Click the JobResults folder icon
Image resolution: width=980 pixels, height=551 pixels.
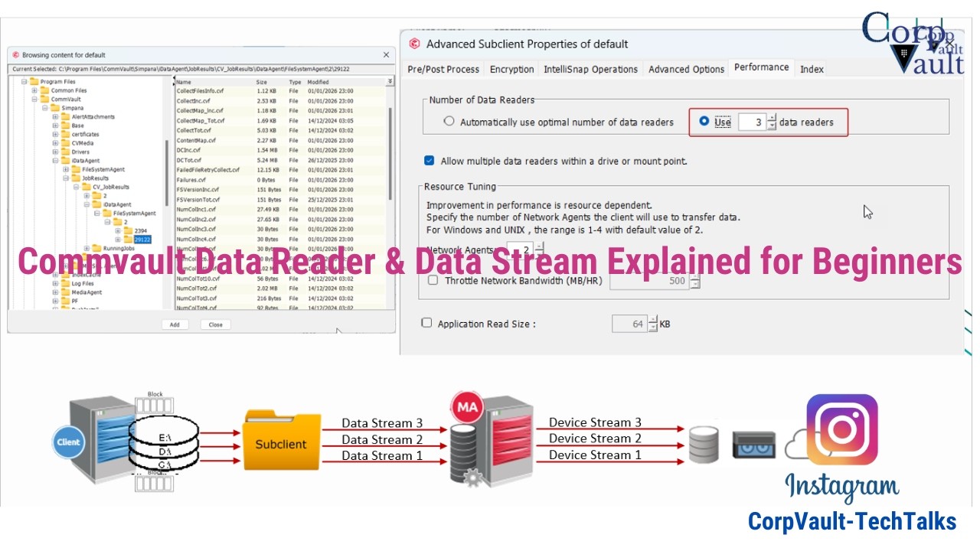coord(76,178)
